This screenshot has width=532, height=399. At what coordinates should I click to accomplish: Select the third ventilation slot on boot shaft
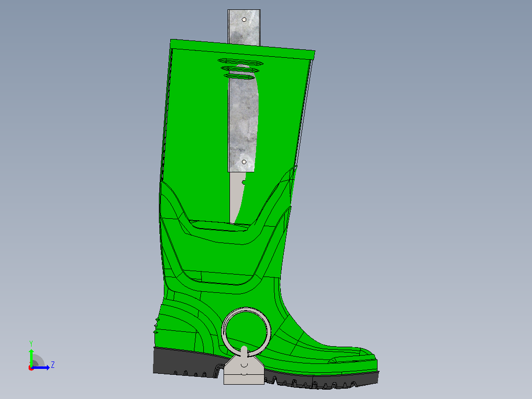[238, 77]
